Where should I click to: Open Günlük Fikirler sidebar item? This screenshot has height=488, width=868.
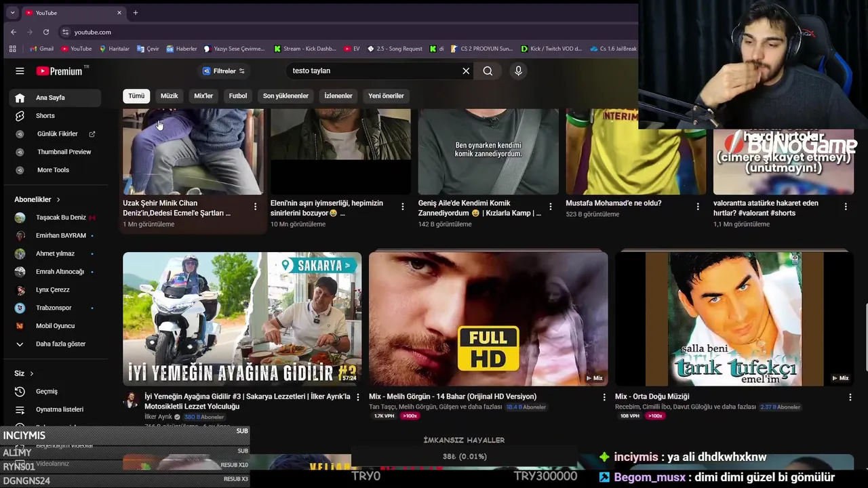(x=56, y=134)
